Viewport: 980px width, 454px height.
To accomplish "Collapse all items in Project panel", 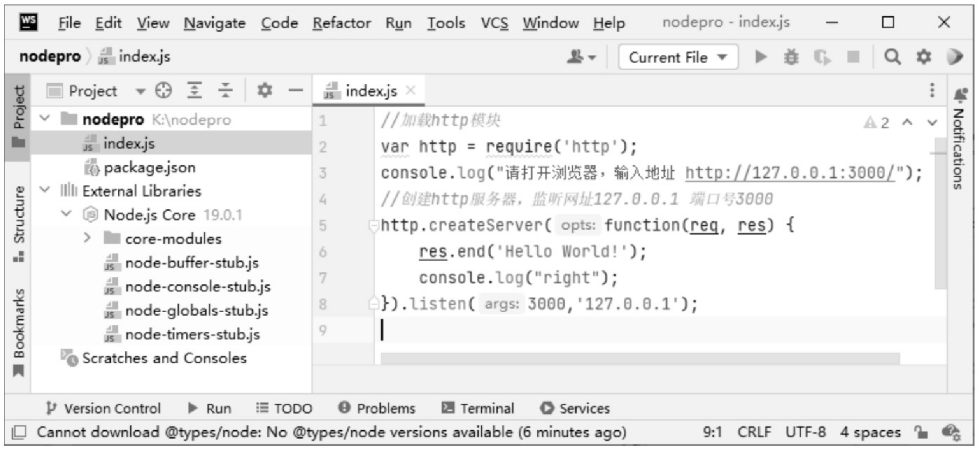I will (x=225, y=90).
